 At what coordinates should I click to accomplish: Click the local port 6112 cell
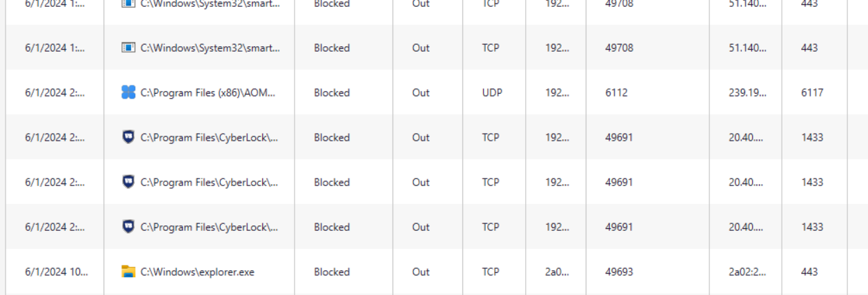pyautogui.click(x=616, y=92)
